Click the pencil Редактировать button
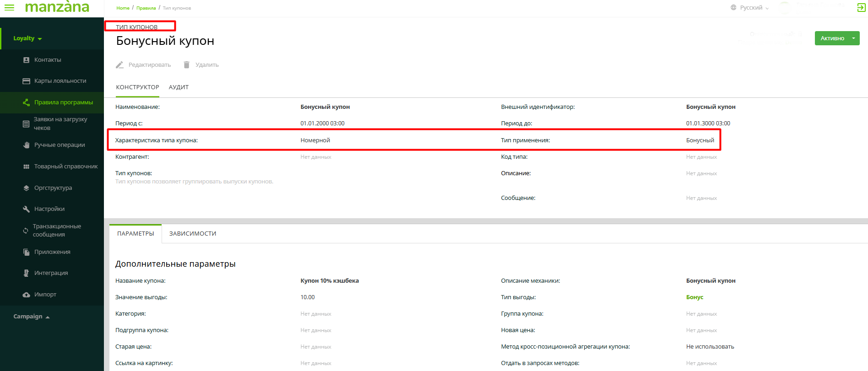Viewport: 868px width, 371px height. pyautogui.click(x=143, y=65)
